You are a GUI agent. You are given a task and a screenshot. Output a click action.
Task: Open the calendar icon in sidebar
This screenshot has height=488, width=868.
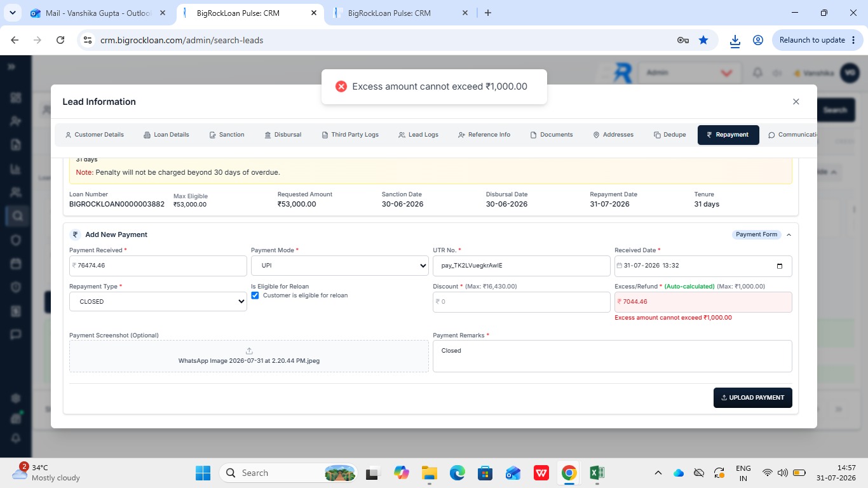click(16, 264)
